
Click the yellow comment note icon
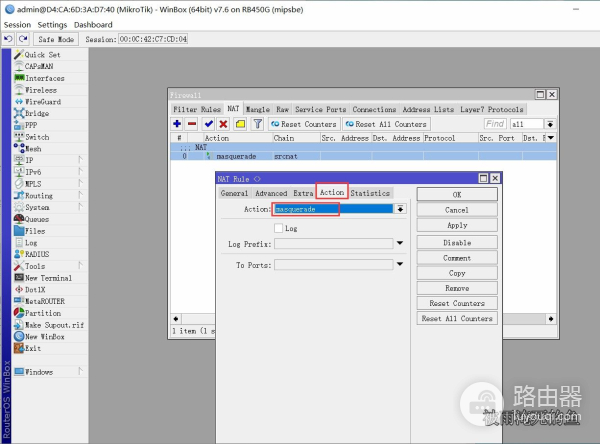click(240, 124)
